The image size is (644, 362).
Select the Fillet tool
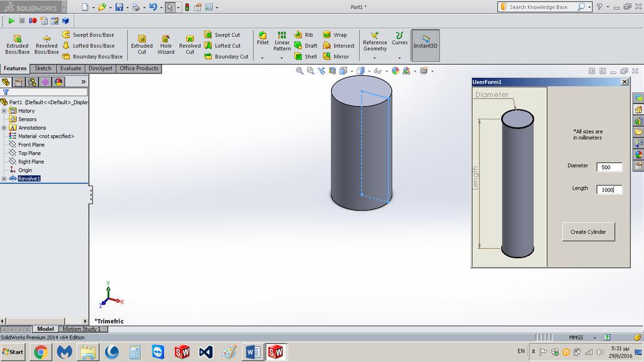pos(262,38)
